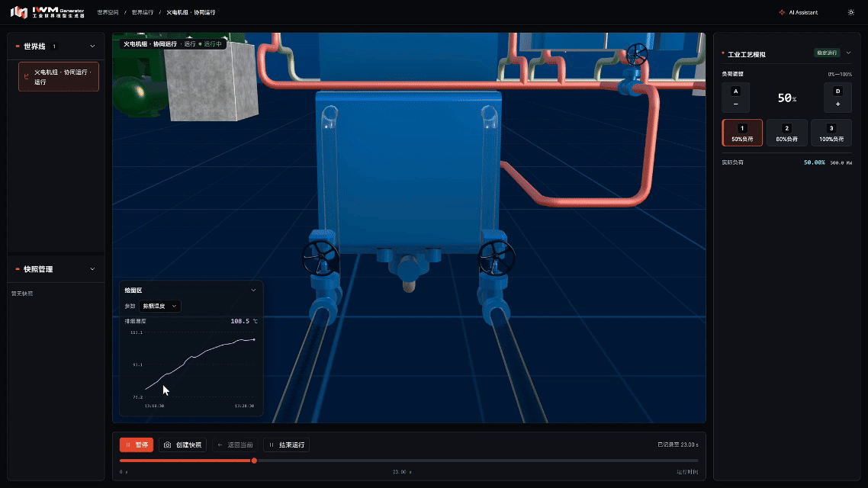Click the blue tank body in the 3D scene
This screenshot has width=868, height=488.
pyautogui.click(x=409, y=172)
